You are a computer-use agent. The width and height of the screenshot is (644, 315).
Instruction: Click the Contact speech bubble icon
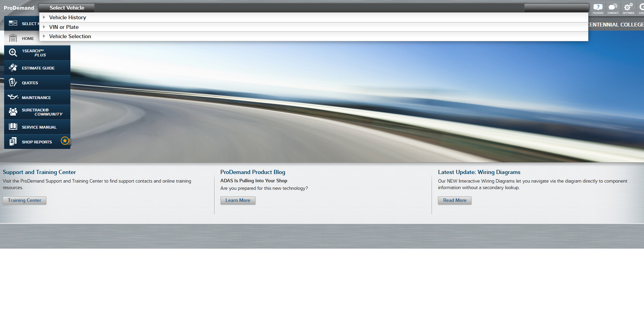tap(613, 8)
